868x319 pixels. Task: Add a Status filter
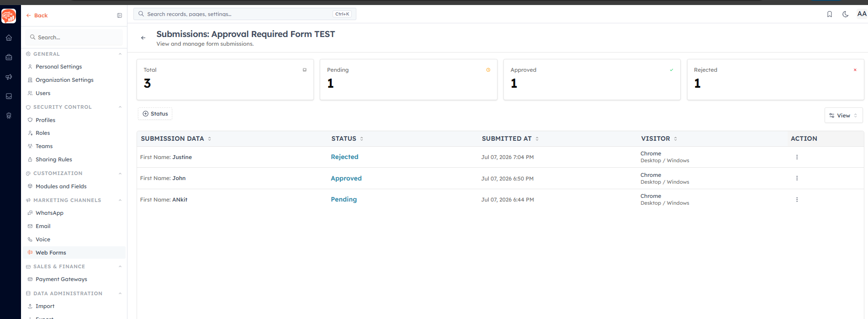coord(155,114)
